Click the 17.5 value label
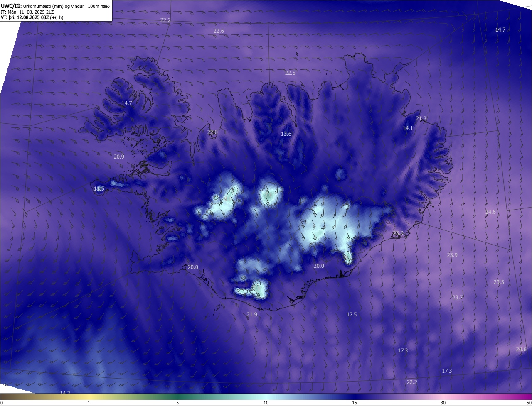This screenshot has width=532, height=406. point(352,315)
